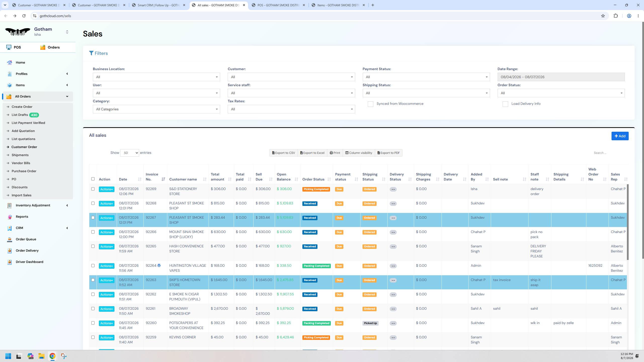Click the Filters funnel icon
This screenshot has height=362, width=644.
[x=91, y=53]
